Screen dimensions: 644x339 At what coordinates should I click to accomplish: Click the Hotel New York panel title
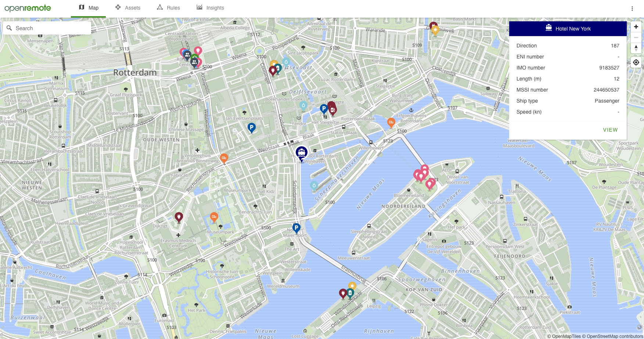[x=573, y=29]
